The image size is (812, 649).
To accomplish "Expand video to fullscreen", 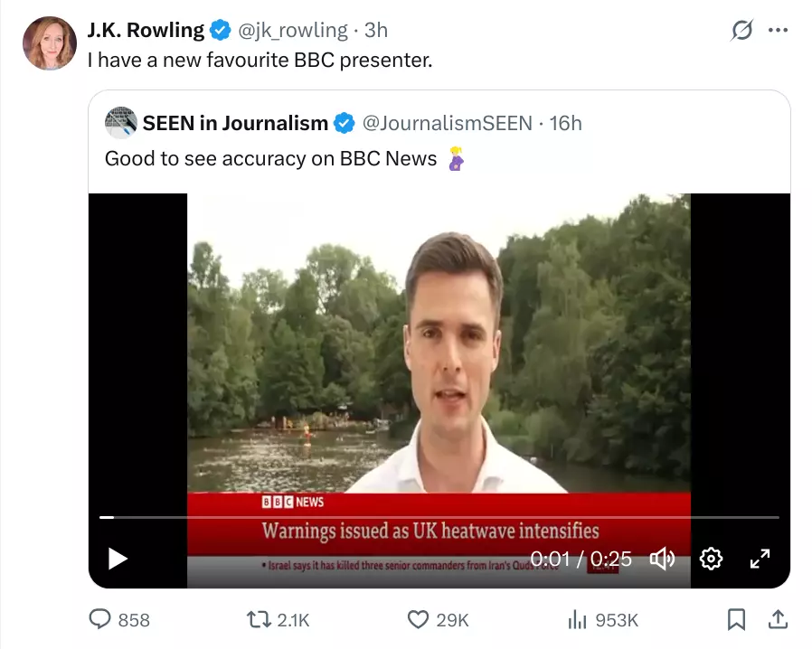I will click(x=760, y=559).
